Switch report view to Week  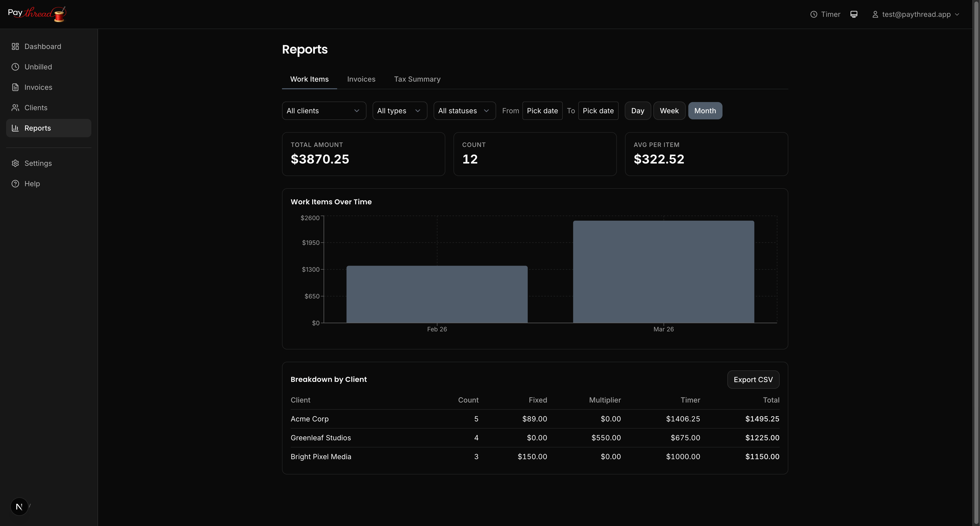click(x=669, y=111)
